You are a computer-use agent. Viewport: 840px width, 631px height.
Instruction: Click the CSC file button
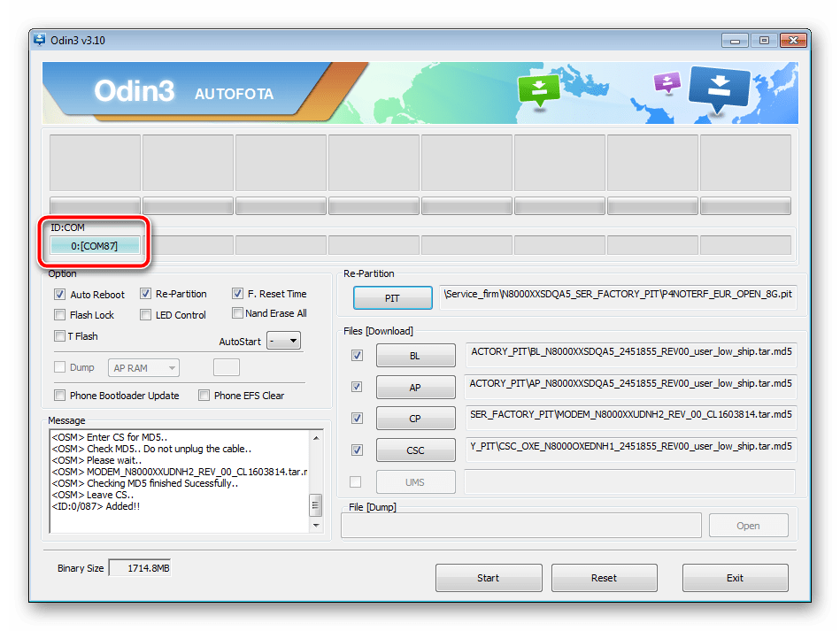click(416, 450)
